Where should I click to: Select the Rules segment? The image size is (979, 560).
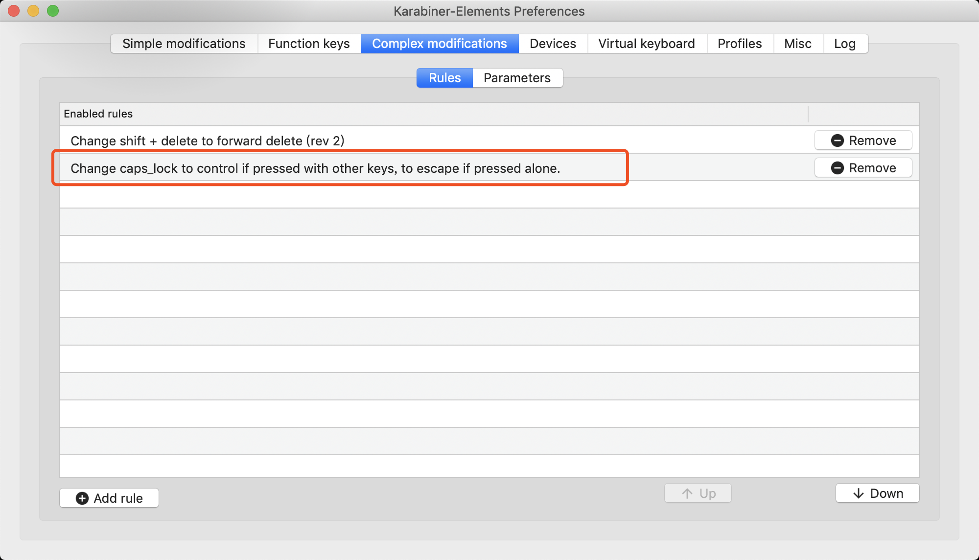pyautogui.click(x=444, y=78)
